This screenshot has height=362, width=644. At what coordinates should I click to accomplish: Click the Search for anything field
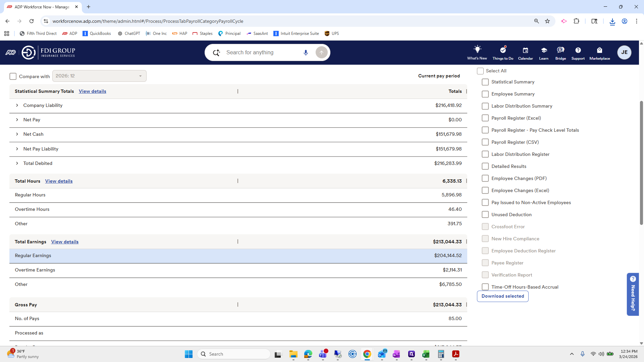point(258,53)
